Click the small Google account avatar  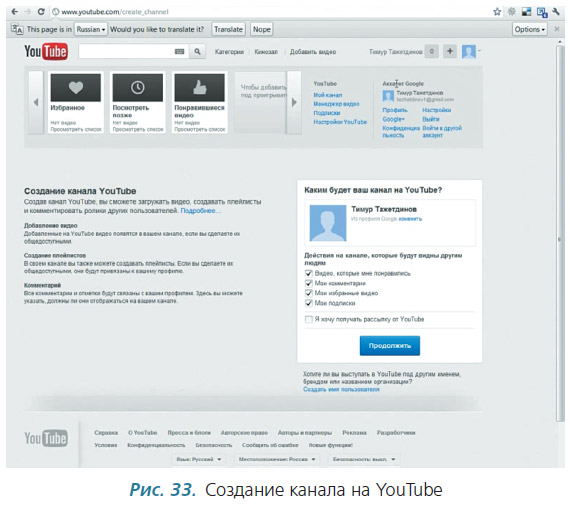tap(388, 96)
